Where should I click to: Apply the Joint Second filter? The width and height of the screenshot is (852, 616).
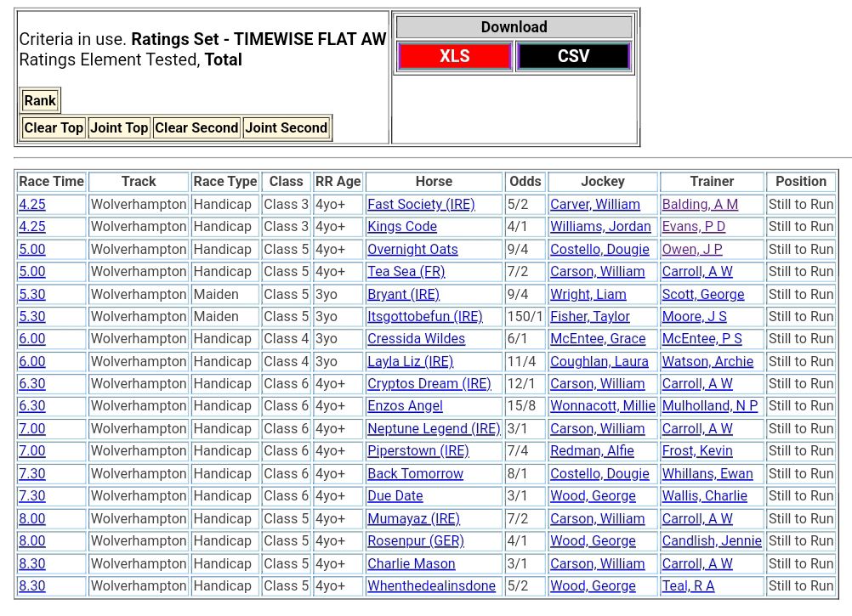287,128
